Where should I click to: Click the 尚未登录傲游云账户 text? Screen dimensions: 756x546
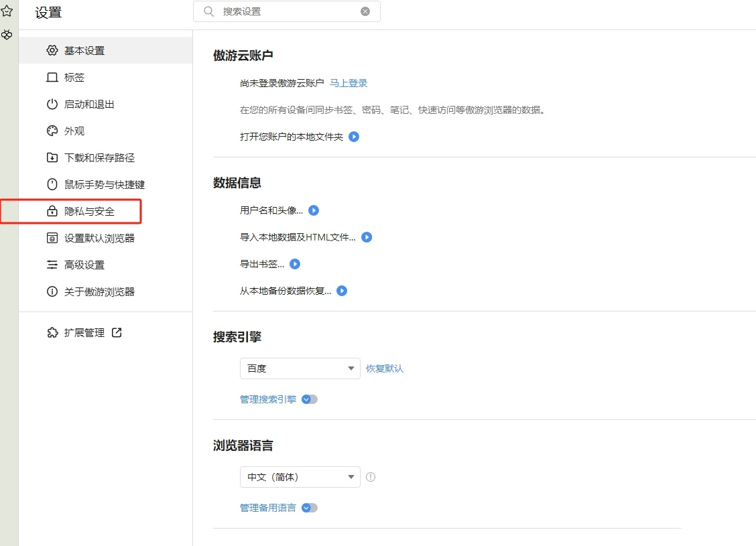tap(282, 83)
